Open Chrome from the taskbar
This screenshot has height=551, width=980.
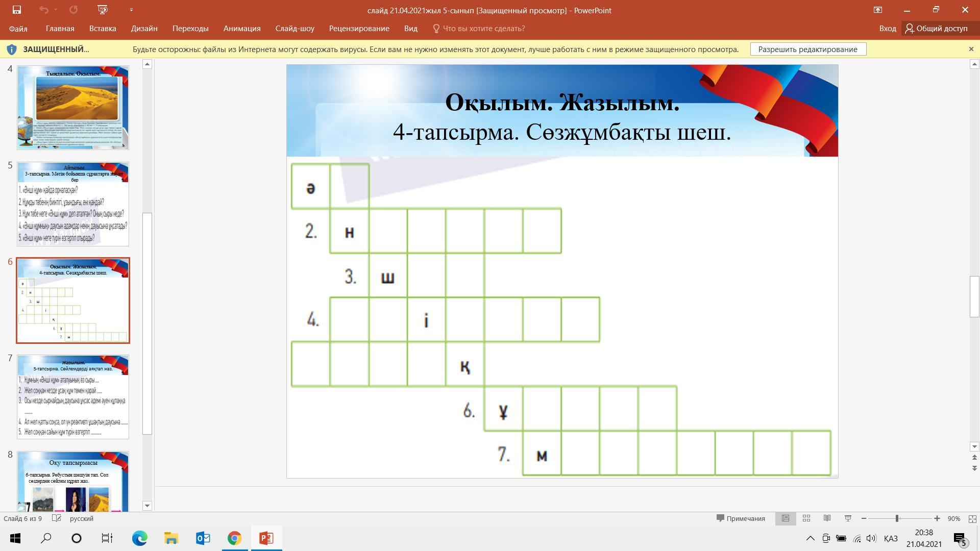(234, 538)
